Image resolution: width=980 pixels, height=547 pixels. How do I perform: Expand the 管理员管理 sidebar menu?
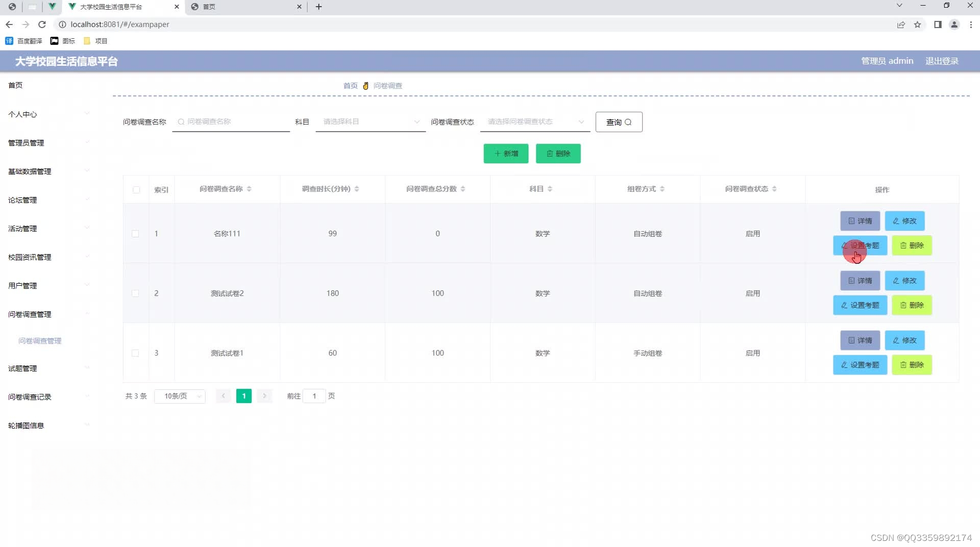coord(48,143)
